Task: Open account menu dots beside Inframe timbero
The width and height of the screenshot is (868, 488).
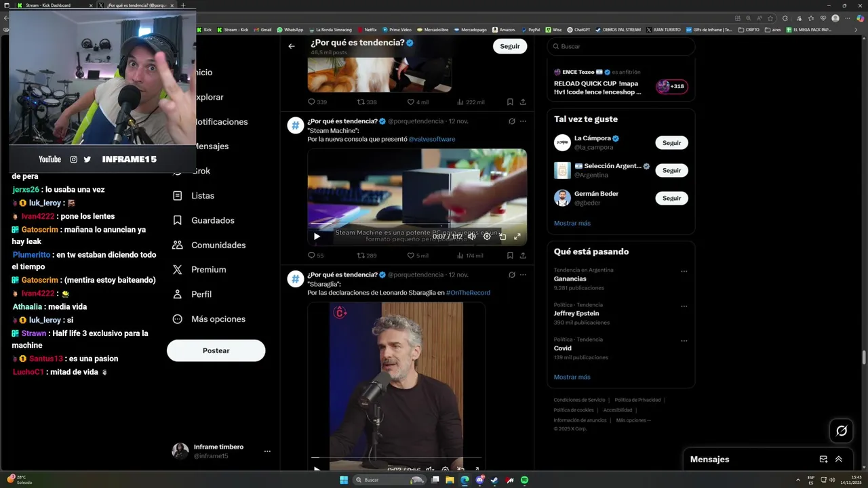Action: (x=267, y=451)
